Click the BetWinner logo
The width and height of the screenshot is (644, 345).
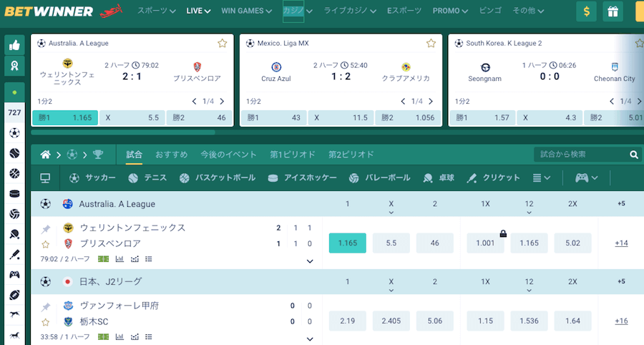[x=49, y=11]
